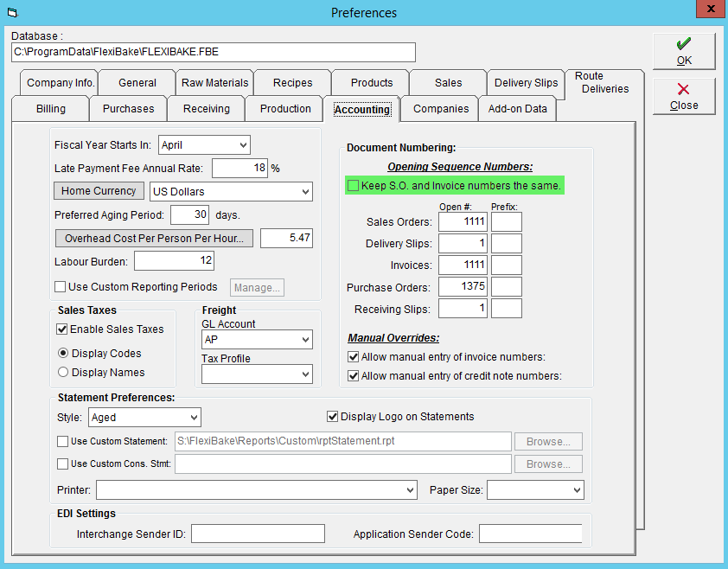Click the overhead cost value field 5.47
728x569 pixels.
pos(286,238)
